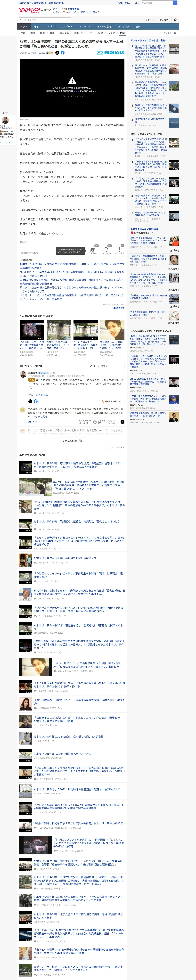Click 記事に関する報告 report icon

pyautogui.click(x=29, y=253)
